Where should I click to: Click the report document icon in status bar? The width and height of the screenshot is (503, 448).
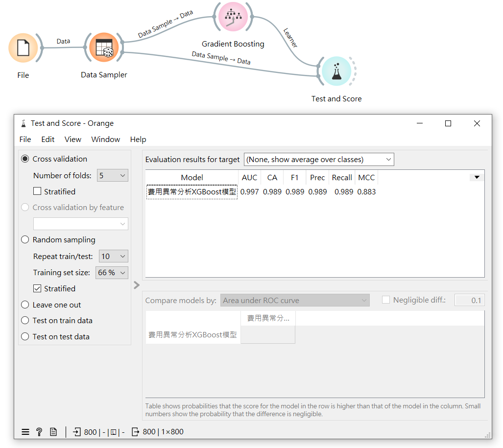pyautogui.click(x=53, y=432)
